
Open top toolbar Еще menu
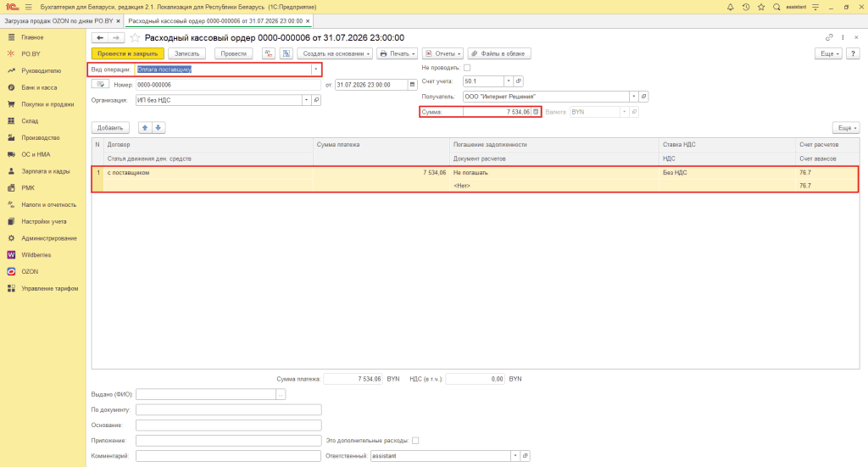[829, 53]
